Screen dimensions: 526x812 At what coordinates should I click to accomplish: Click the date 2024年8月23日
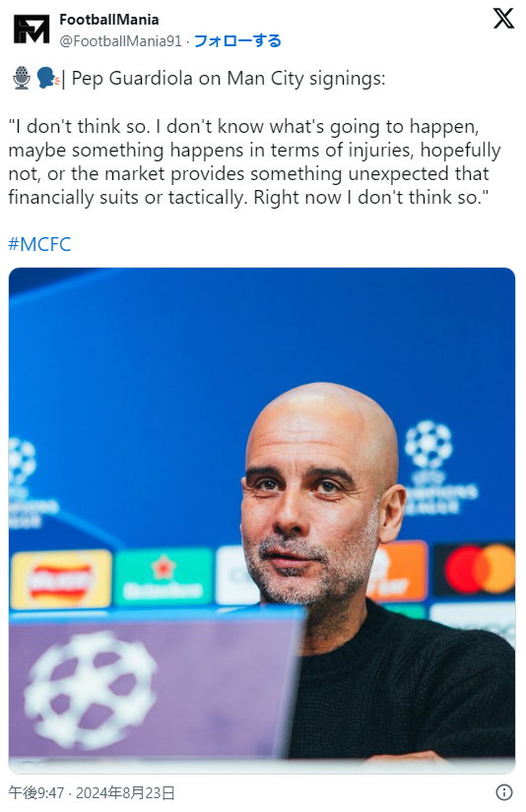tap(125, 793)
